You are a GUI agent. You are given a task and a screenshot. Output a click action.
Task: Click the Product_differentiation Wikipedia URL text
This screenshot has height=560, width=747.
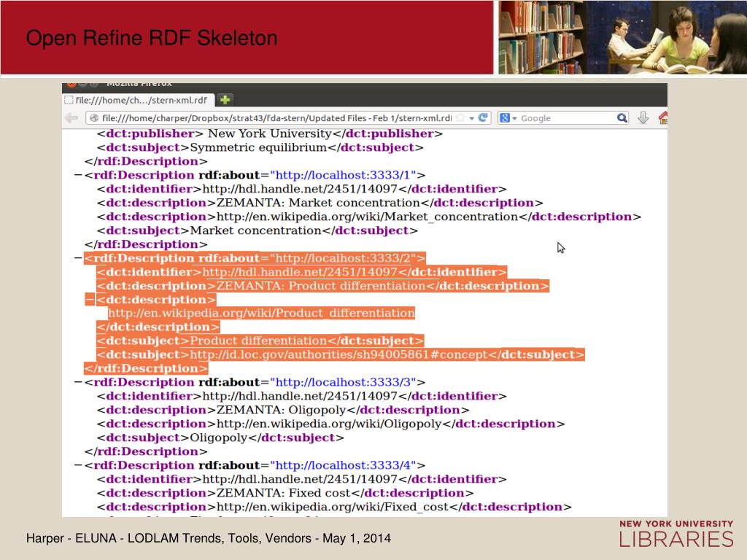(x=262, y=314)
